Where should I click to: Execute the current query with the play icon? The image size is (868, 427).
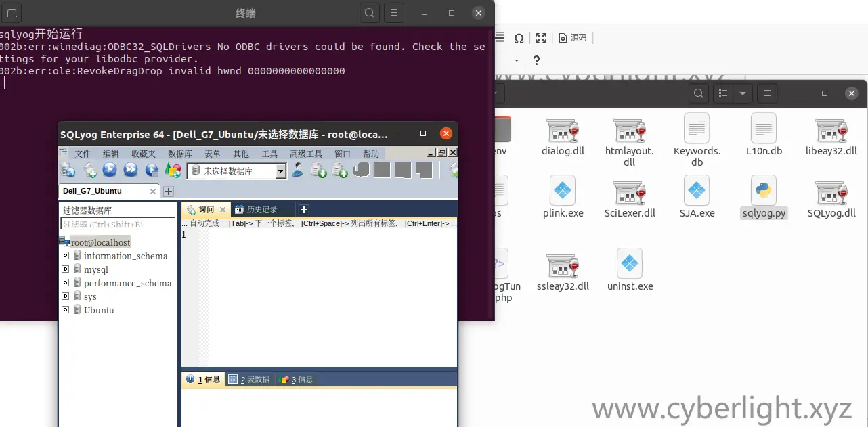(110, 171)
